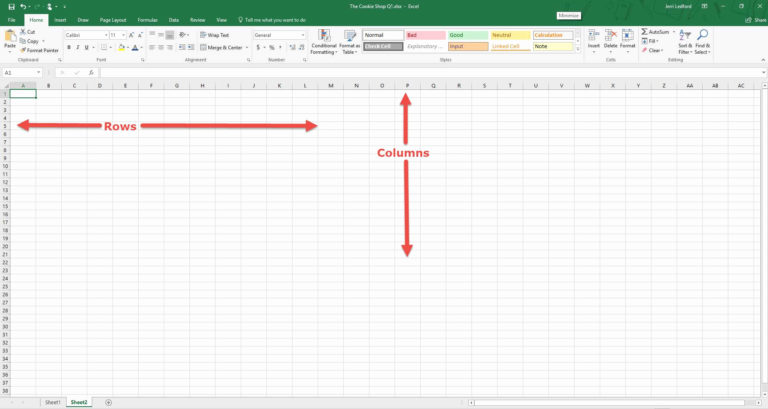Click the Paste clipboard icon
This screenshot has width=768, height=409.
click(x=10, y=36)
